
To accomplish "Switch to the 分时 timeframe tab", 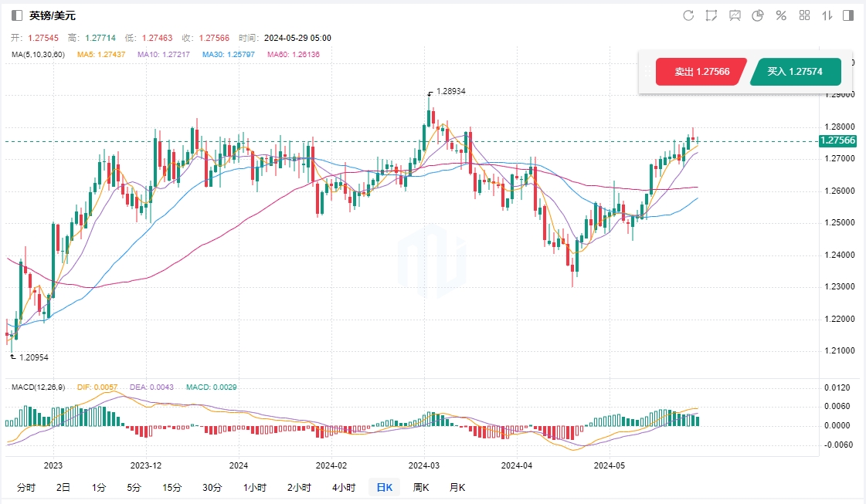I will point(25,487).
